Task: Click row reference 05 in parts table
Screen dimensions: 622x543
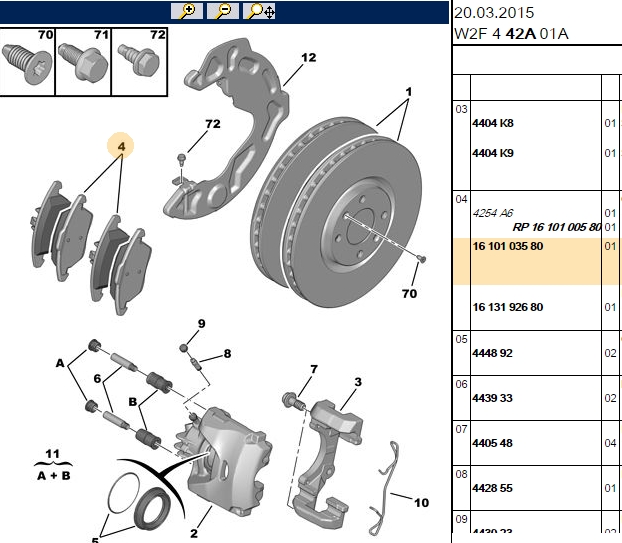Action: 461,340
